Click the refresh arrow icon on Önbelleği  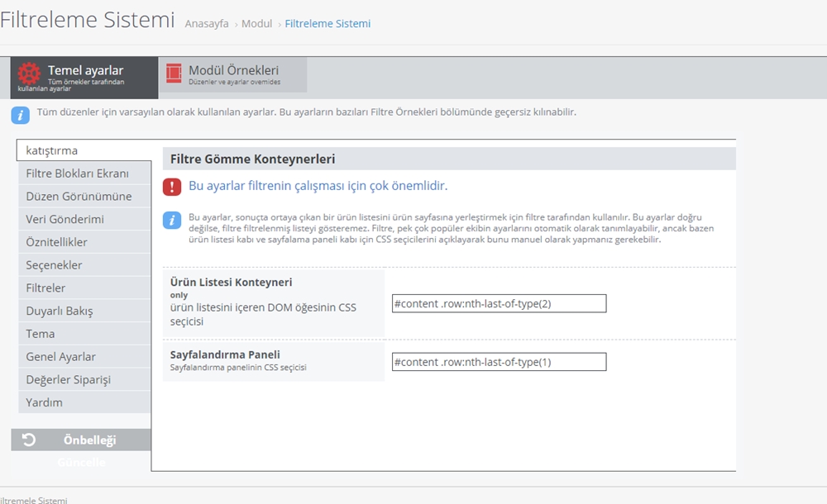tap(29, 440)
